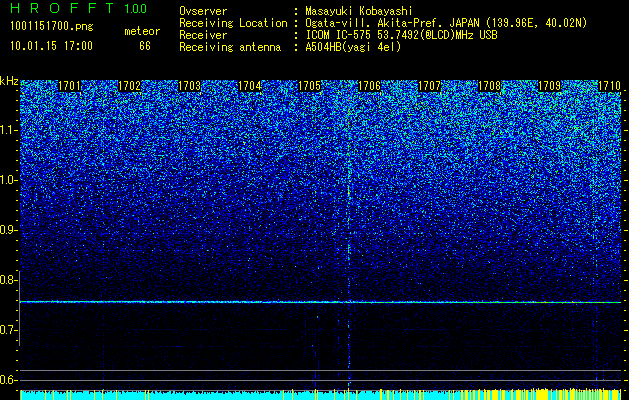
Task: Click the 1704 time marker
Action: 250,86
